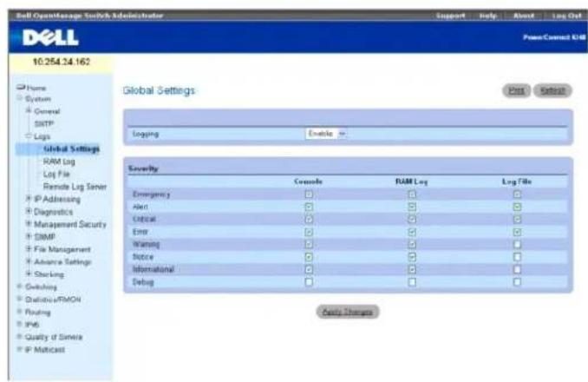Open Log File tree item

(56, 175)
